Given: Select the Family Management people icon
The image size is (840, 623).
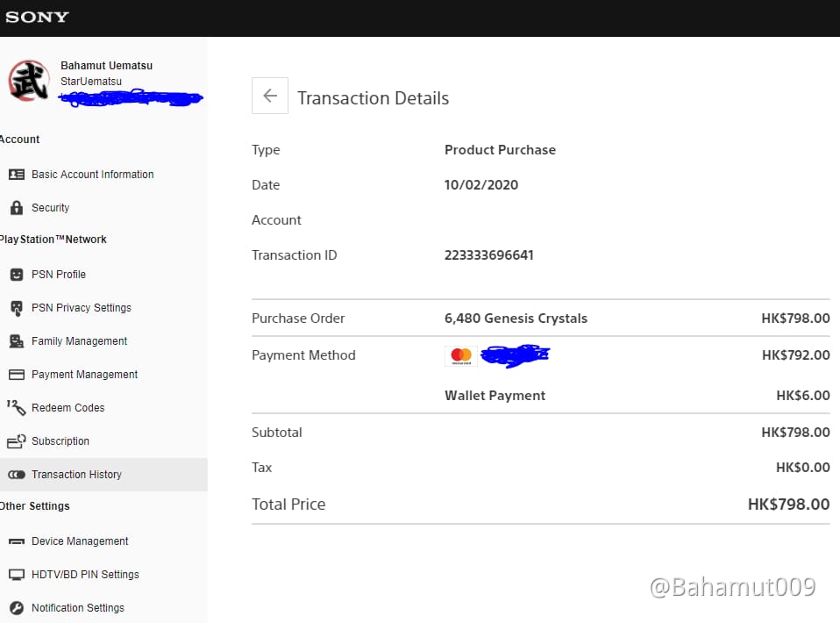Looking at the screenshot, I should 18,340.
